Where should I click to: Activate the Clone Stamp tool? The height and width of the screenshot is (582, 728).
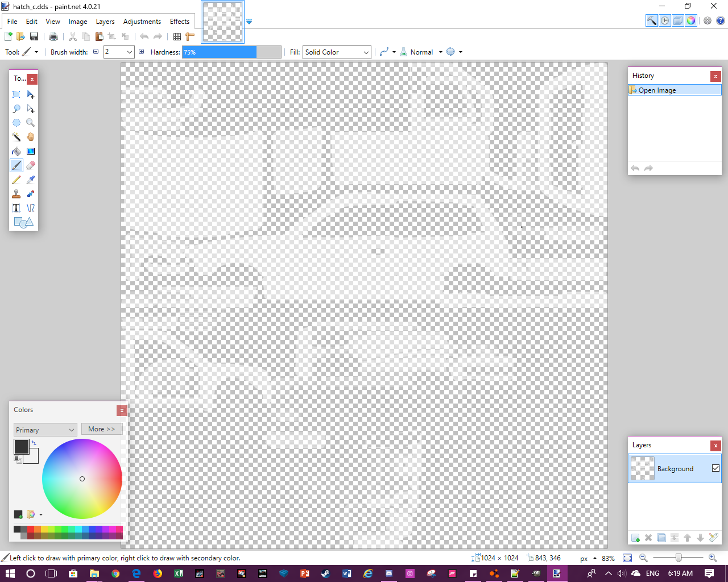(x=16, y=194)
